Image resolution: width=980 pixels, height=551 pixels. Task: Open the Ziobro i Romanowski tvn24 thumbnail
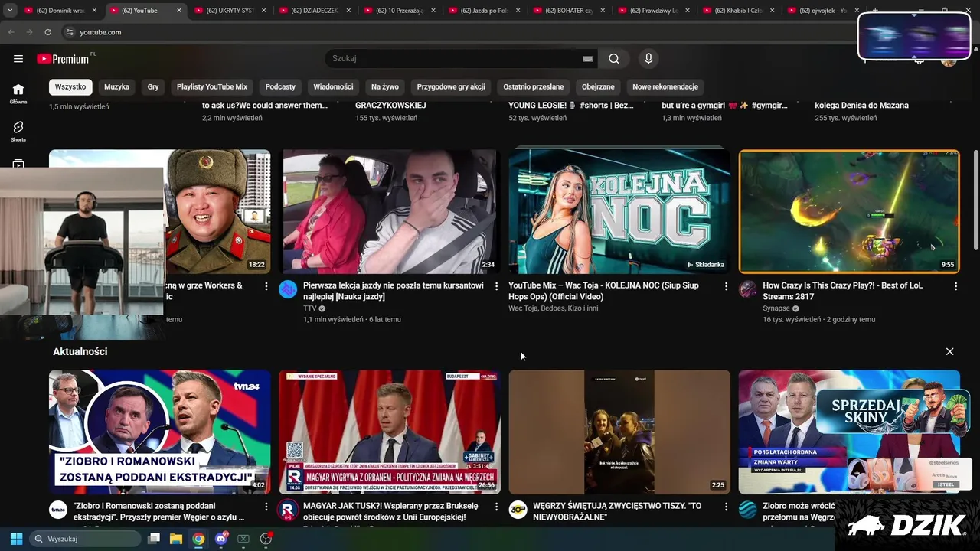(x=160, y=432)
